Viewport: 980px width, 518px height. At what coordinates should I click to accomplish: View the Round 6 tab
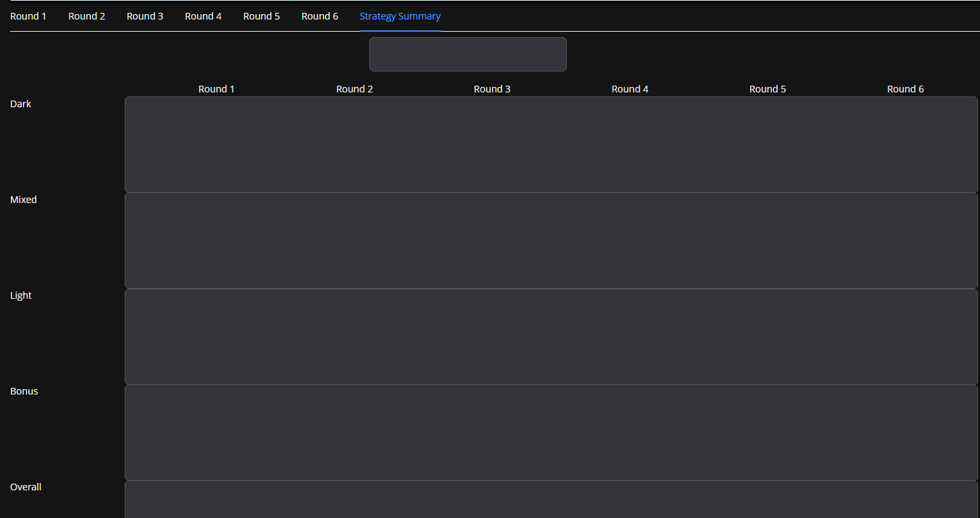point(320,16)
